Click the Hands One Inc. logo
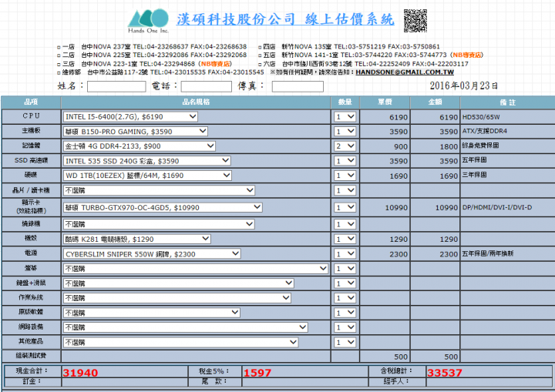Screen dimensions: 555x392 (149, 22)
